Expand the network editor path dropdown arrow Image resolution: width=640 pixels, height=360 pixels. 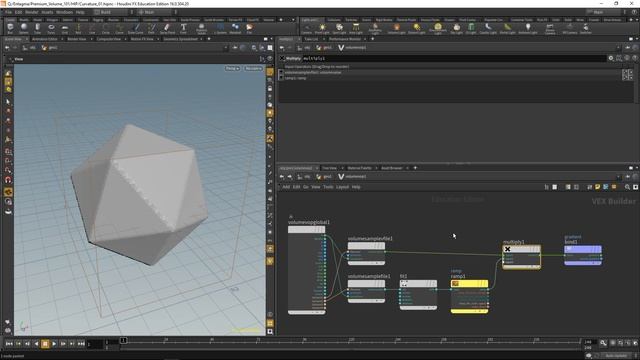[x=618, y=177]
